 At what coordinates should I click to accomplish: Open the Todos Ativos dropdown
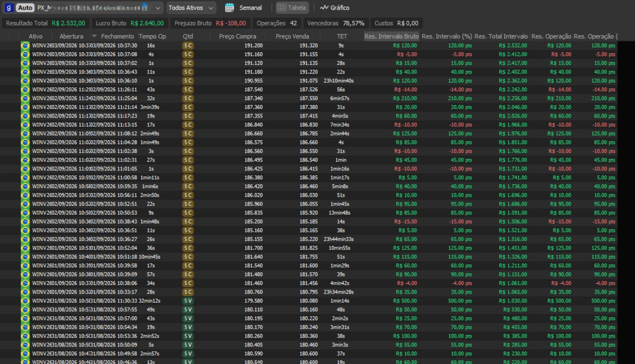192,7
